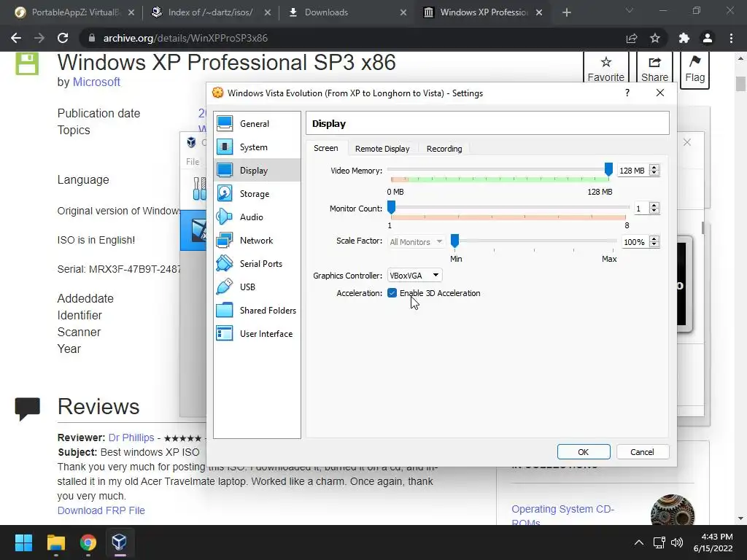Open the USB category plug icon
Image resolution: width=747 pixels, height=560 pixels.
[225, 287]
